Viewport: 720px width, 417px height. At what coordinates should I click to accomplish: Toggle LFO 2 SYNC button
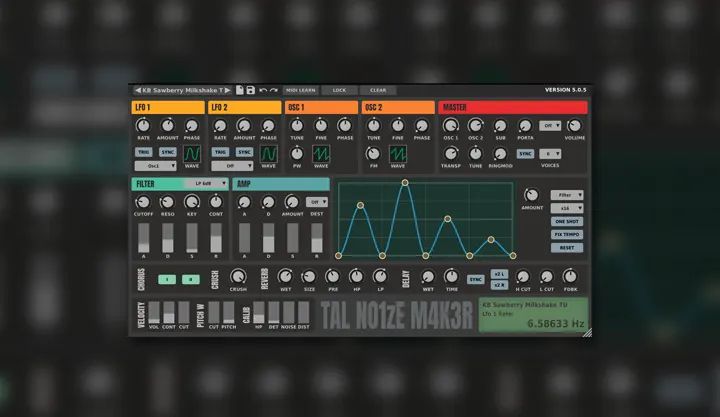point(244,152)
